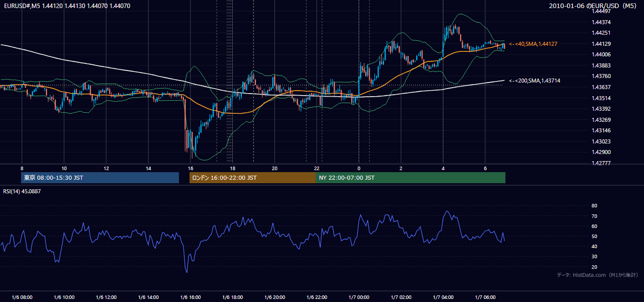Click the 40 SMA label reading 1.44127
Viewport: 644px width, 302px height.
click(x=533, y=44)
